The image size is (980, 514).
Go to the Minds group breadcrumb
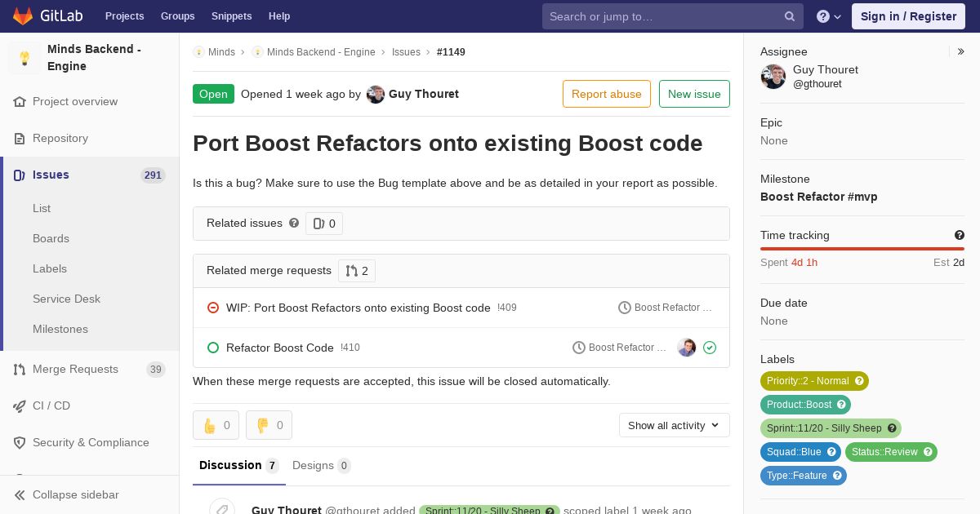point(221,52)
